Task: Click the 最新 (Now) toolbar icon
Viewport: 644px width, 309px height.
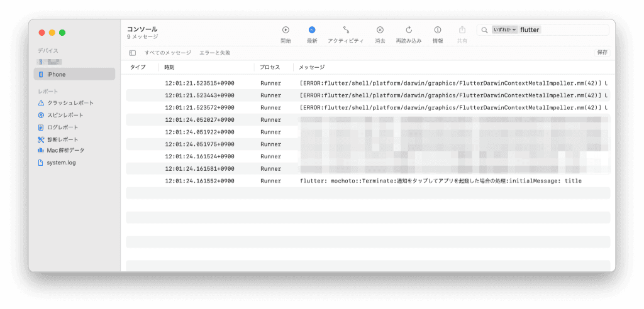Action: click(x=312, y=30)
